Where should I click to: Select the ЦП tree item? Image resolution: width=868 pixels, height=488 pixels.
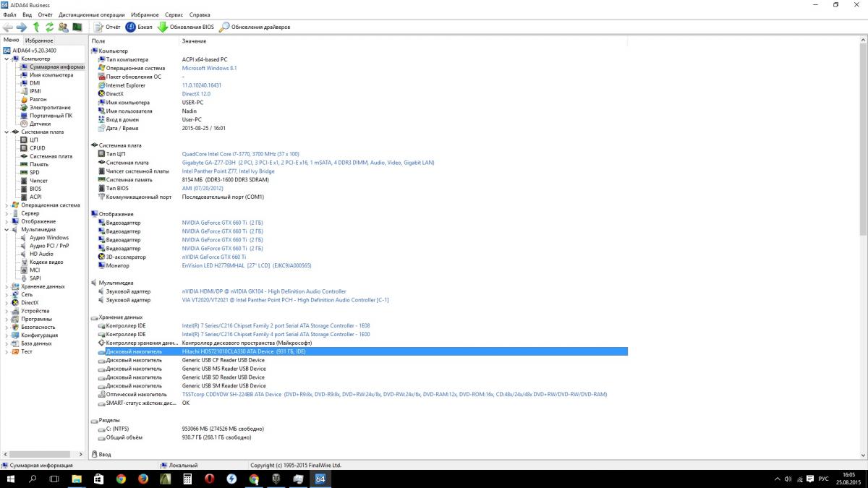[x=33, y=140]
